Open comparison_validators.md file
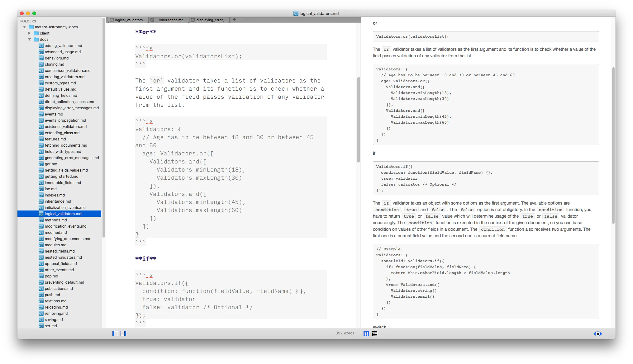 (x=68, y=71)
